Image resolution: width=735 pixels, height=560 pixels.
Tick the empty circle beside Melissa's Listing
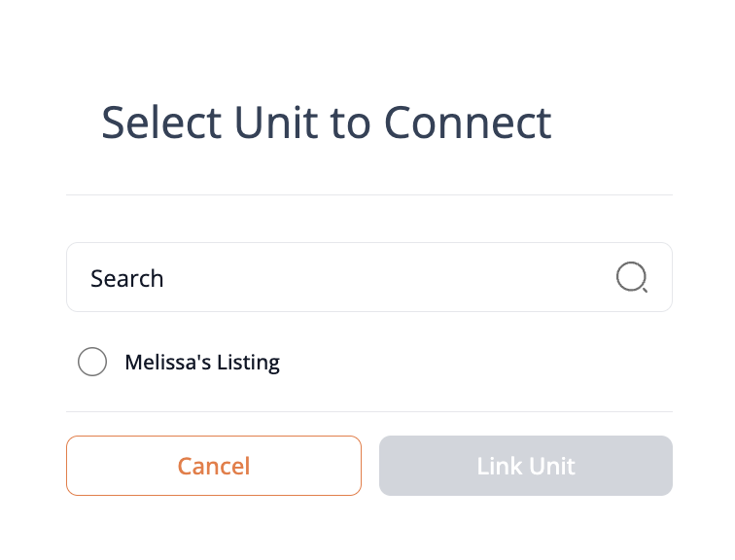coord(92,363)
